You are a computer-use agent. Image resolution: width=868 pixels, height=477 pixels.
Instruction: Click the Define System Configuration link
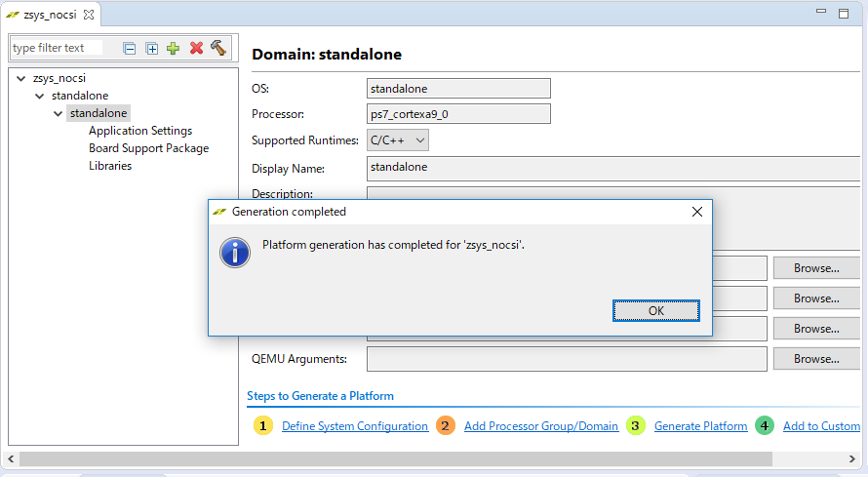[355, 426]
